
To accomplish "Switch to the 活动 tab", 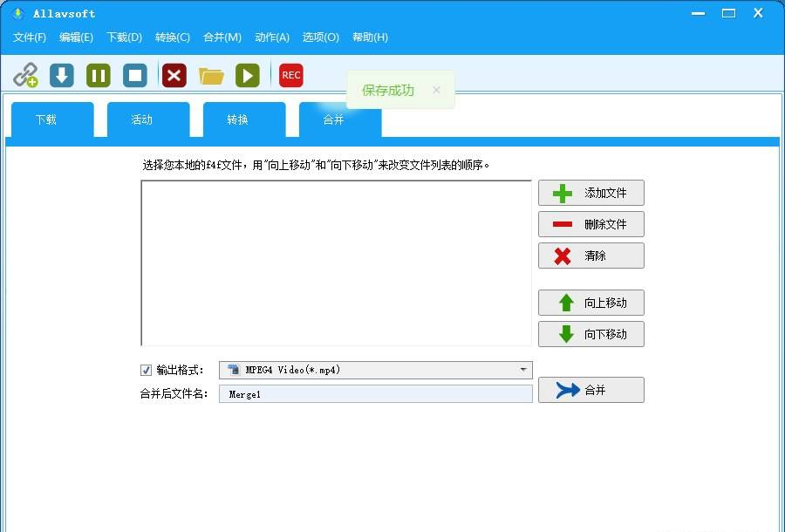I will pyautogui.click(x=148, y=119).
